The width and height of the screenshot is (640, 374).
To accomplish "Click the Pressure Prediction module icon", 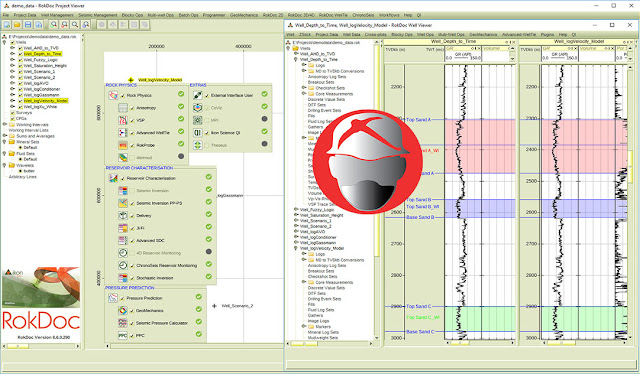I will click(113, 298).
